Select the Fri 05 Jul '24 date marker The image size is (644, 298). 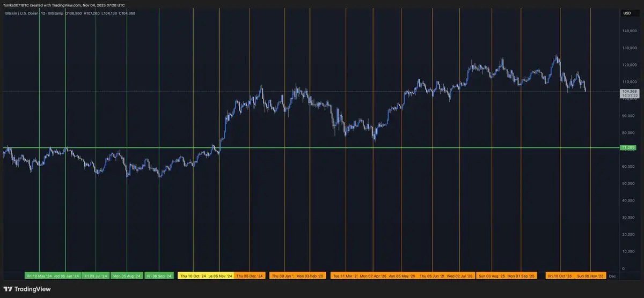[96, 275]
